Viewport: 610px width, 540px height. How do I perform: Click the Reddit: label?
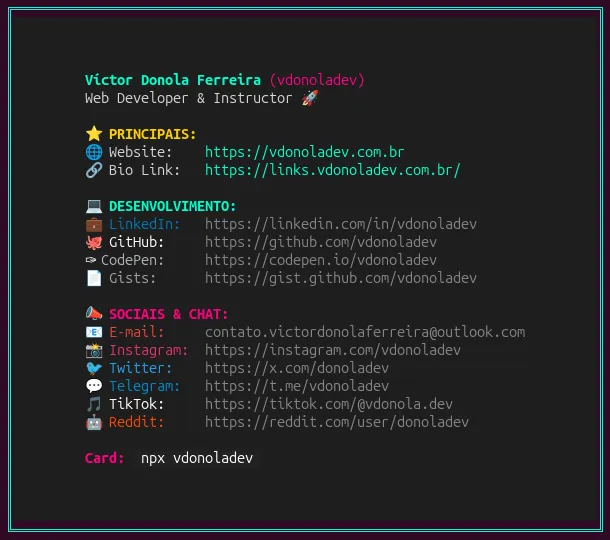click(x=136, y=422)
